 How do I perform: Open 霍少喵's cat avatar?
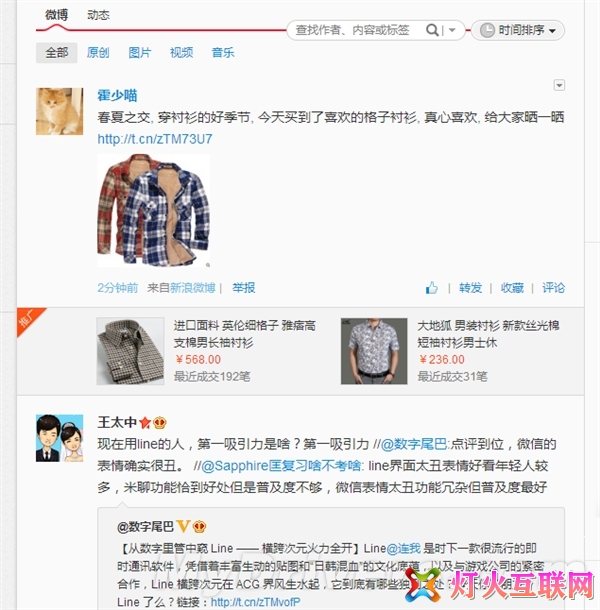(x=60, y=111)
